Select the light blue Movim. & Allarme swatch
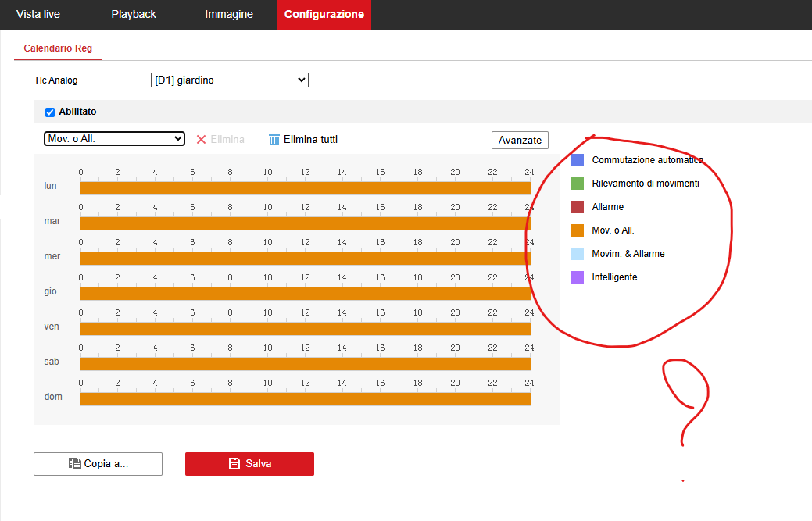 (578, 254)
